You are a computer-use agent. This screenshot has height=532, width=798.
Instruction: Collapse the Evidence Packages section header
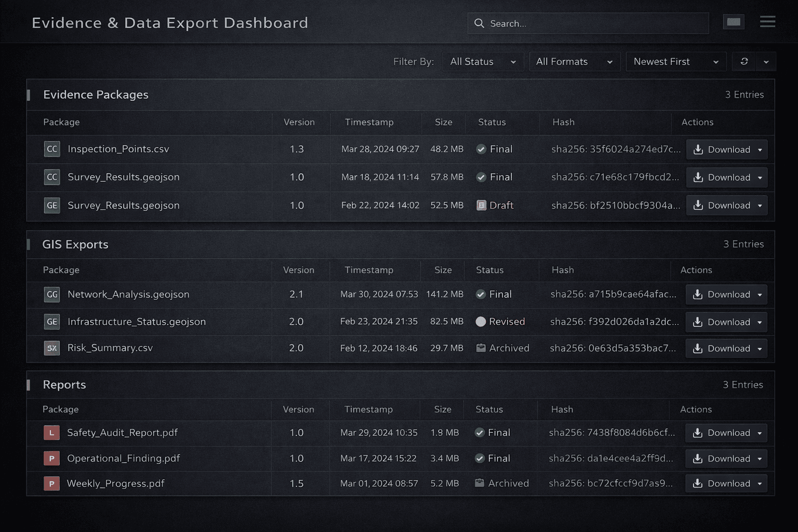tap(400, 95)
